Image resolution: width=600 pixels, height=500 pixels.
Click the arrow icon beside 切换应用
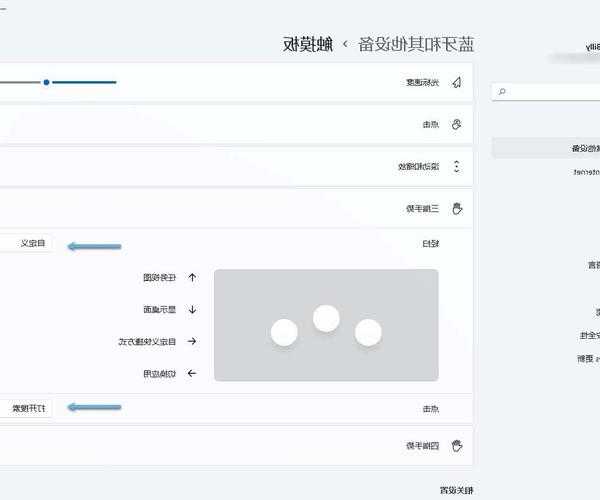pos(192,373)
